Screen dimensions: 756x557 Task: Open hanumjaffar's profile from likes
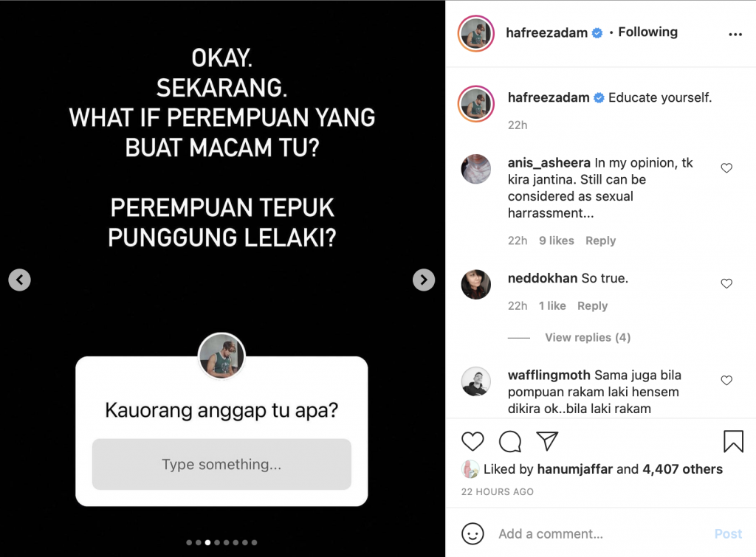(574, 469)
